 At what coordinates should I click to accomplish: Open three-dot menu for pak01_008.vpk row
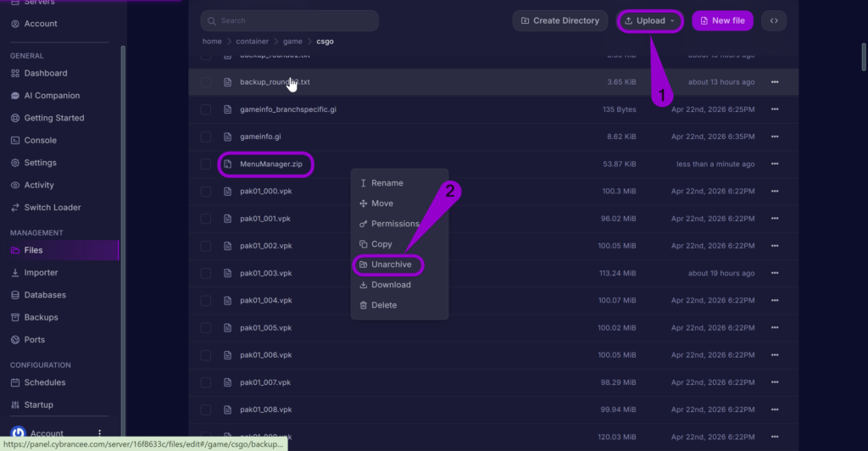pos(775,410)
